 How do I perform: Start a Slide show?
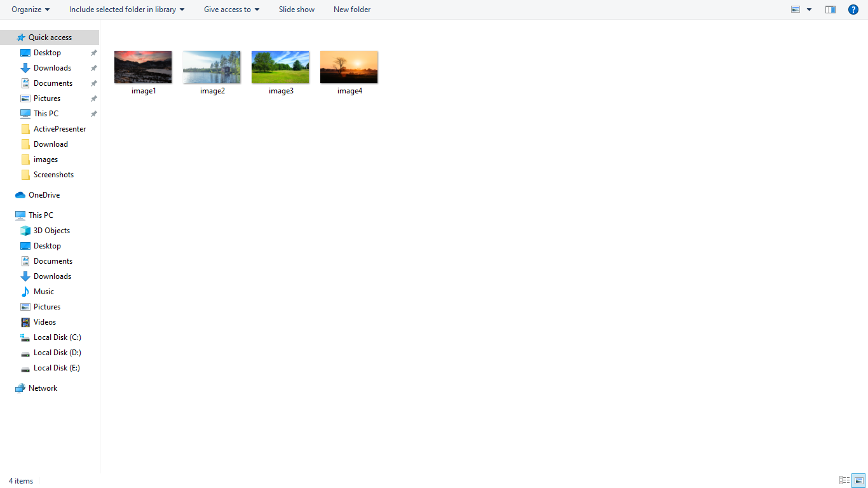pyautogui.click(x=296, y=9)
